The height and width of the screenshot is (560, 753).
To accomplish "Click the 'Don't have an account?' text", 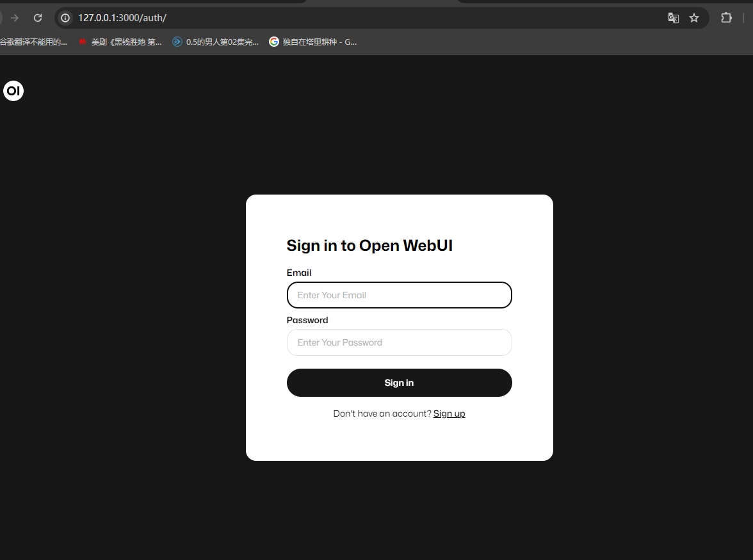I will click(382, 413).
